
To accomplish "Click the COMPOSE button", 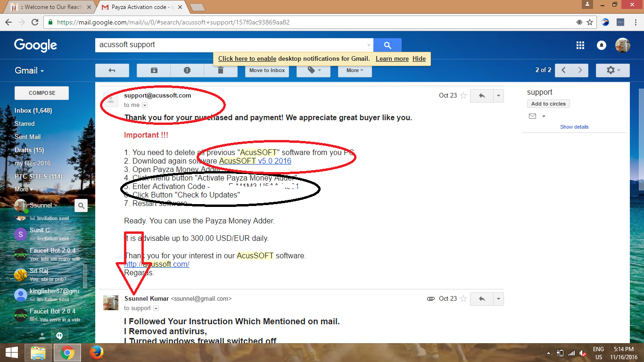I will [41, 93].
